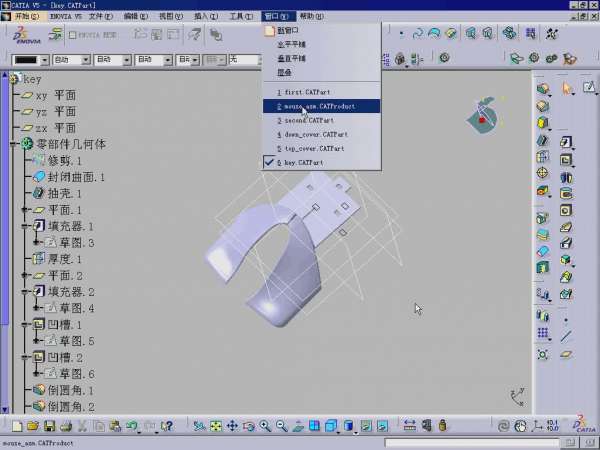Open the 视图 menu
Screen dimensions: 600x450
pyautogui.click(x=171, y=16)
